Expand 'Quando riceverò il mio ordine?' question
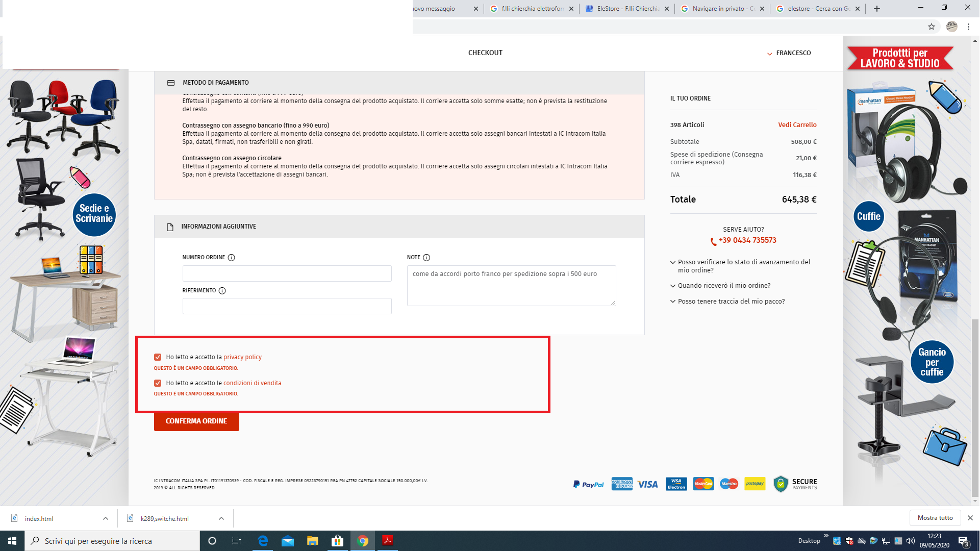 point(724,286)
